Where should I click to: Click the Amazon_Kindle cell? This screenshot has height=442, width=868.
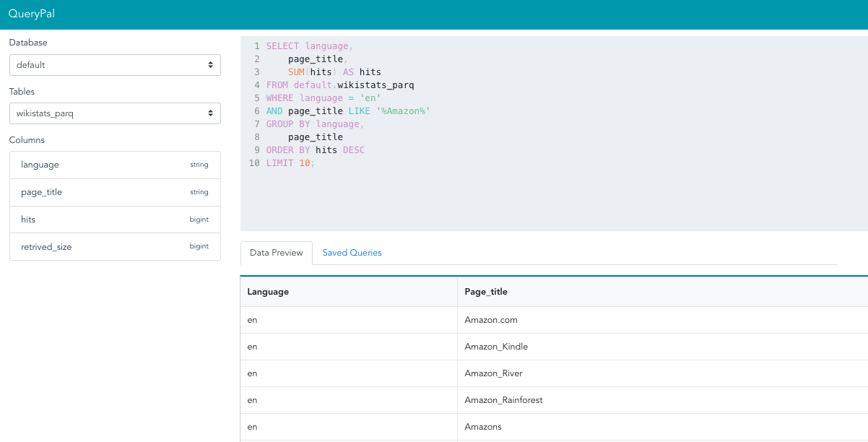pos(662,347)
